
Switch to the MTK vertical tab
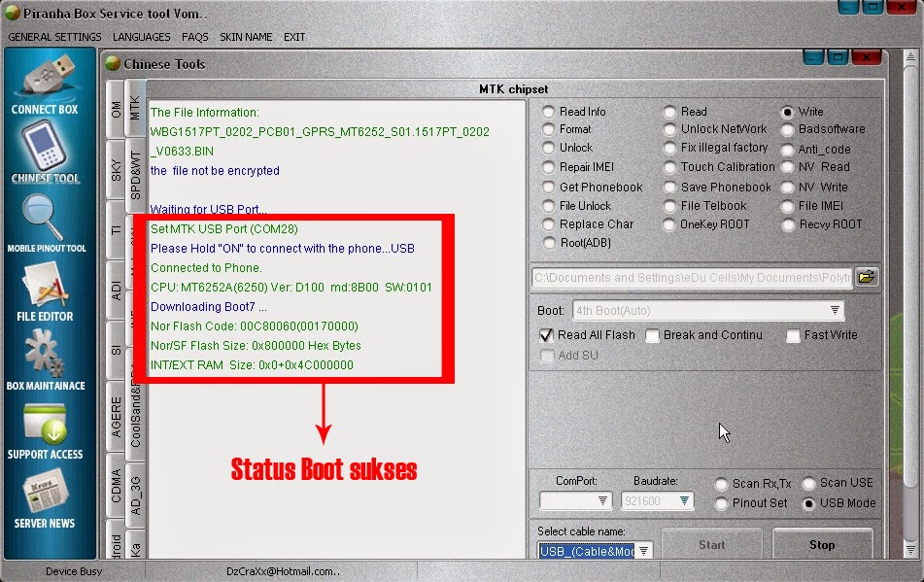pyautogui.click(x=135, y=109)
